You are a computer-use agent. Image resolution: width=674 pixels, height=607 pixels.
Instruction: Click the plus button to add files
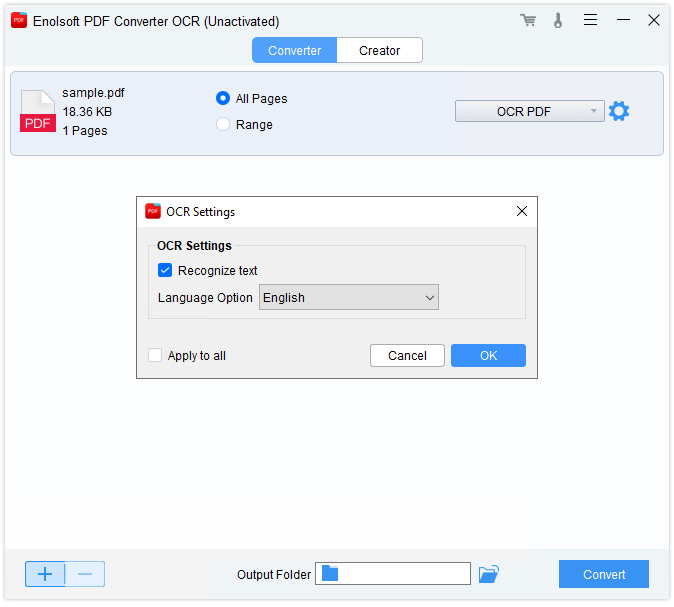(45, 574)
